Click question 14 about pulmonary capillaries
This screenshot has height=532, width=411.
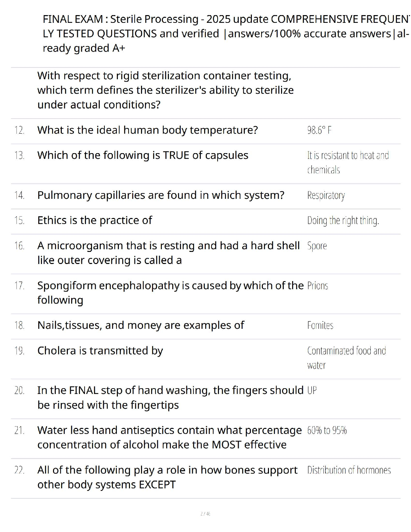pyautogui.click(x=161, y=195)
